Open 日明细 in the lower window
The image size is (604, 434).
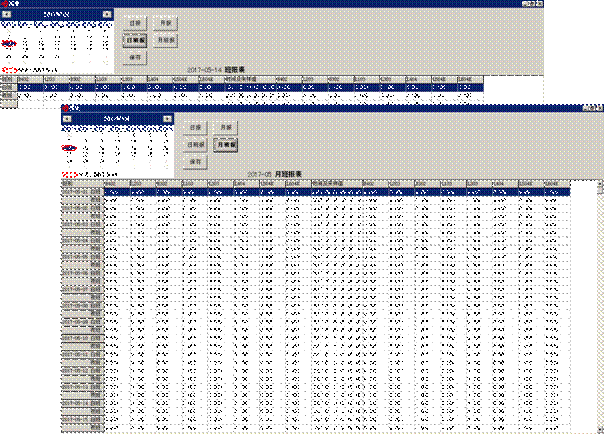click(x=197, y=144)
